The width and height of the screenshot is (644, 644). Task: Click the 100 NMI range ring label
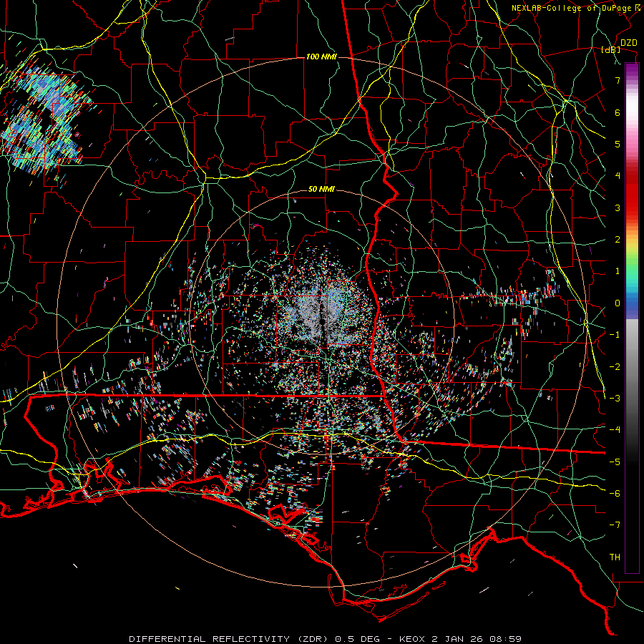[321, 57]
